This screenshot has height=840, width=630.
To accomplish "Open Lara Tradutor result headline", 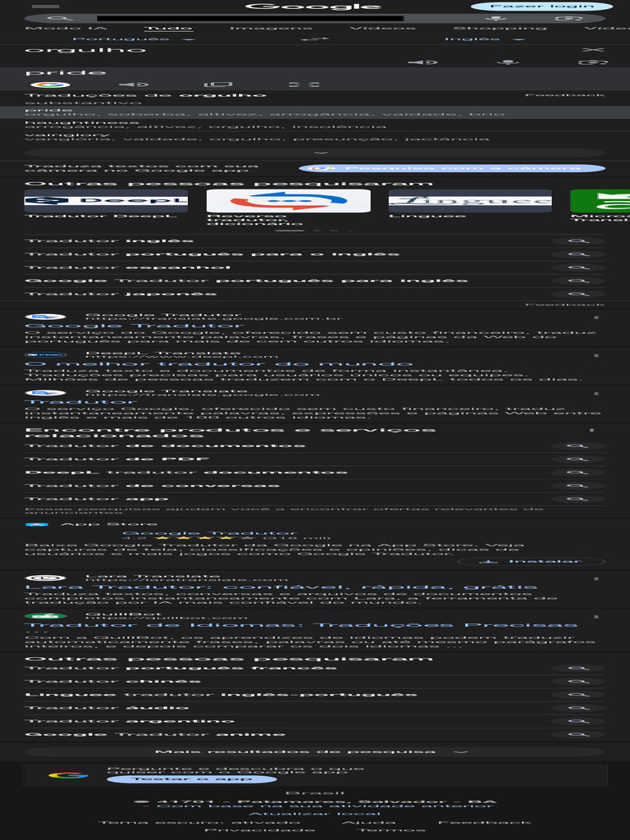I will tap(281, 587).
